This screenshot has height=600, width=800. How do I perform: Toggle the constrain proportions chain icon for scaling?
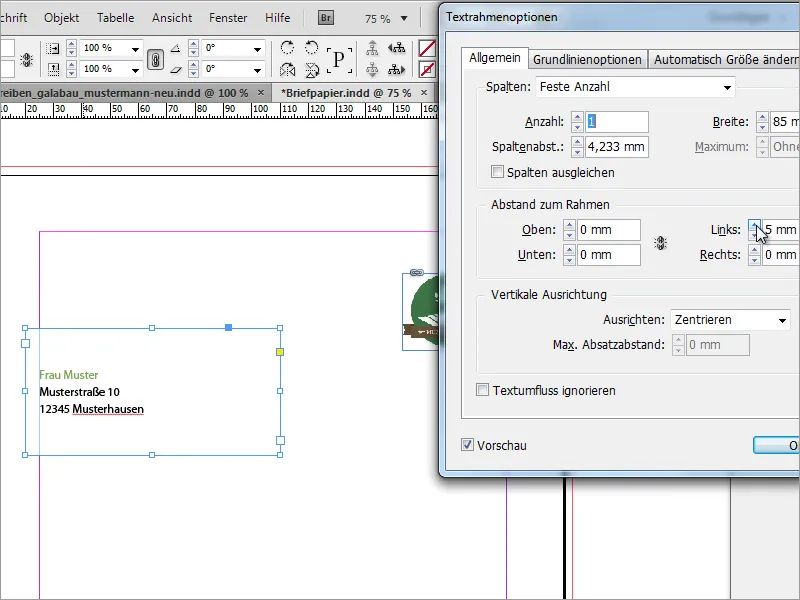coord(155,59)
